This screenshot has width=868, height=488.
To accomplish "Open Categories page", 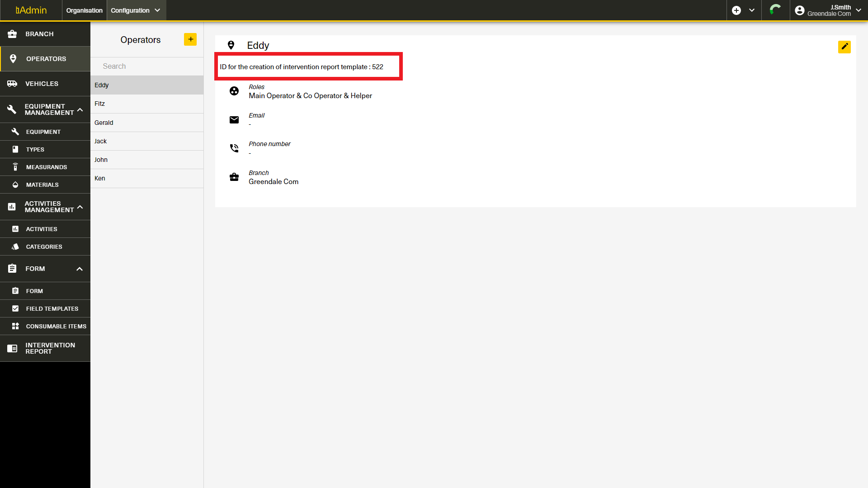I will click(x=45, y=246).
